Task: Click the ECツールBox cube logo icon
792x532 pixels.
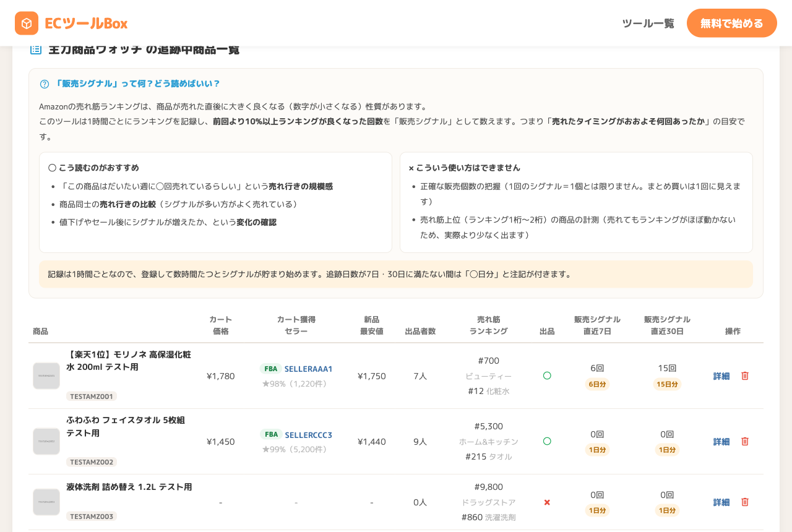Action: click(x=27, y=24)
